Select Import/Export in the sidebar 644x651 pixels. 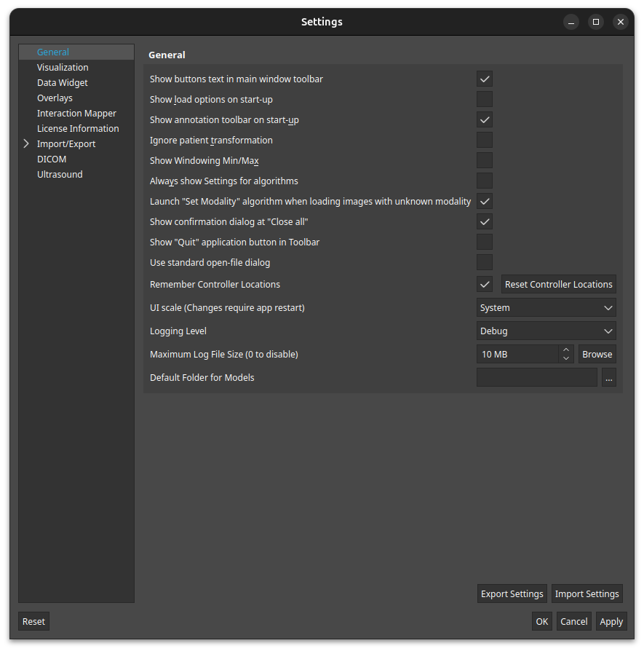click(66, 143)
